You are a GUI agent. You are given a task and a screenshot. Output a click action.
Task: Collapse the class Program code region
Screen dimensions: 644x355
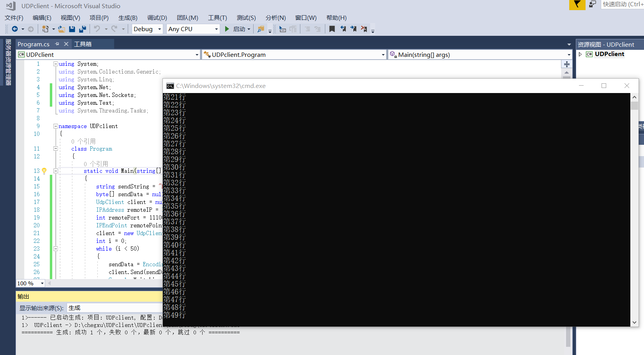[x=56, y=149]
